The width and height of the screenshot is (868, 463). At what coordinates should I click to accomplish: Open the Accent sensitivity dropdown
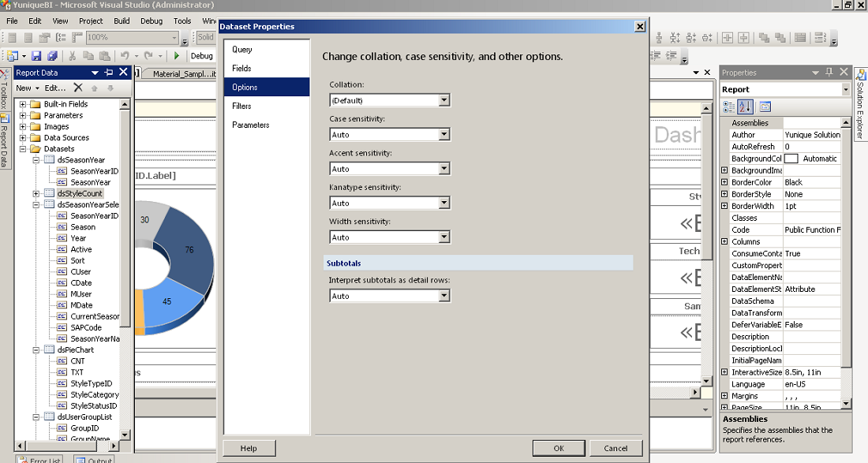click(x=444, y=169)
